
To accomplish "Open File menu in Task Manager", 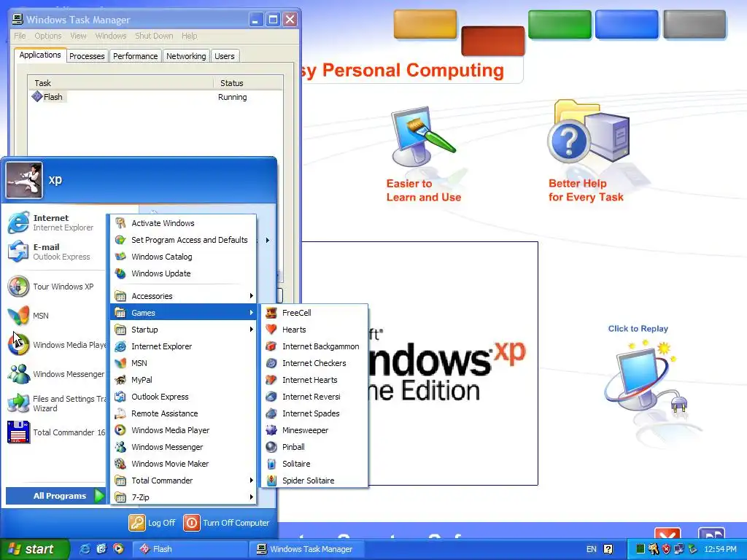I will (20, 36).
